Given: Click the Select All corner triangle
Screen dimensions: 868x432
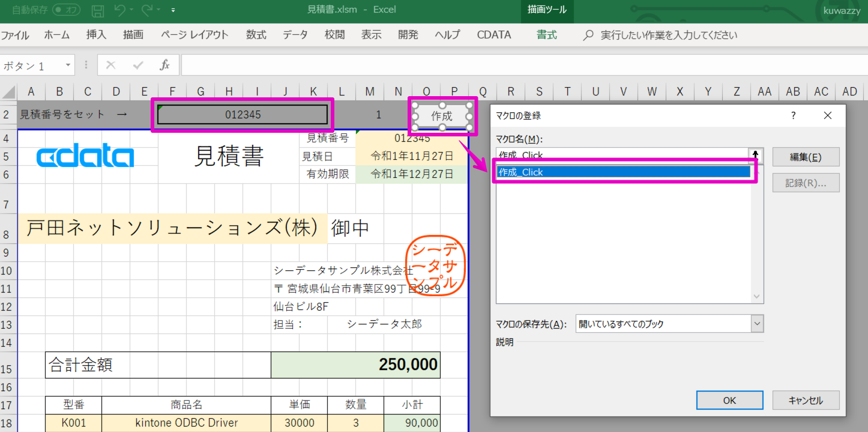Looking at the screenshot, I should [8, 91].
